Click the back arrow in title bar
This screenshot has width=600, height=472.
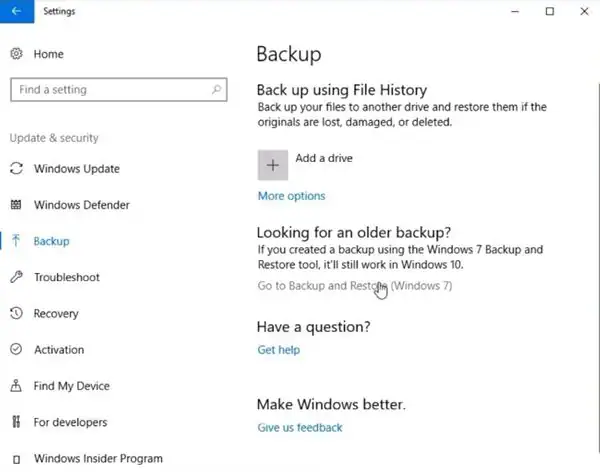16,11
